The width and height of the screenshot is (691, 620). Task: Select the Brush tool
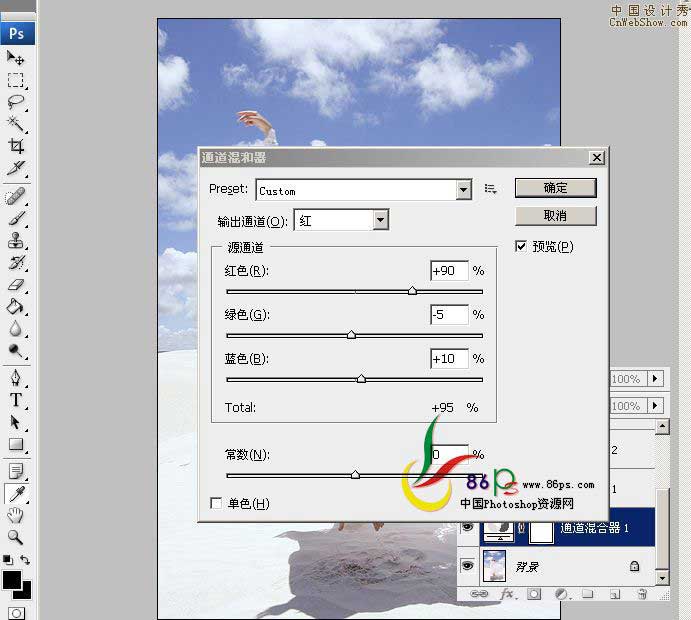[x=16, y=218]
